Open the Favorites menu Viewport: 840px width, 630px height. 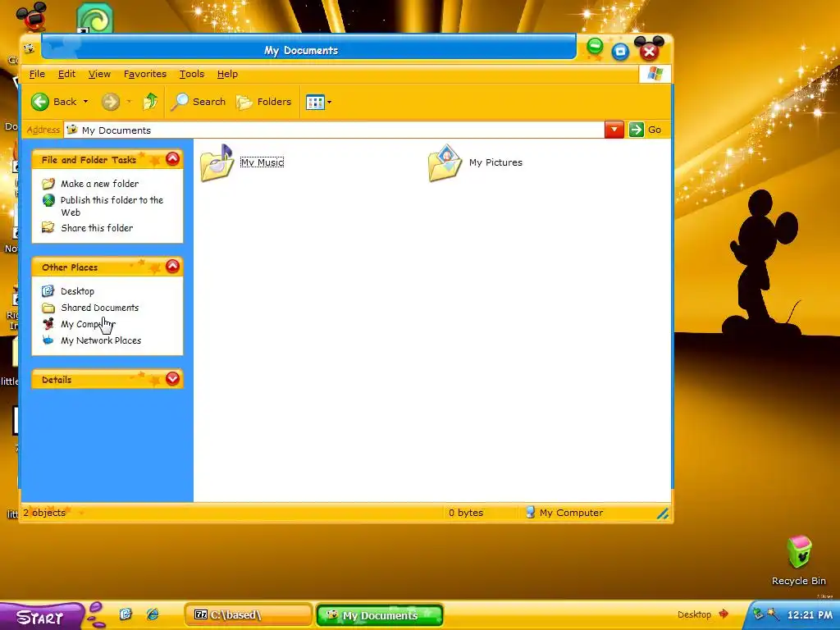pos(144,74)
